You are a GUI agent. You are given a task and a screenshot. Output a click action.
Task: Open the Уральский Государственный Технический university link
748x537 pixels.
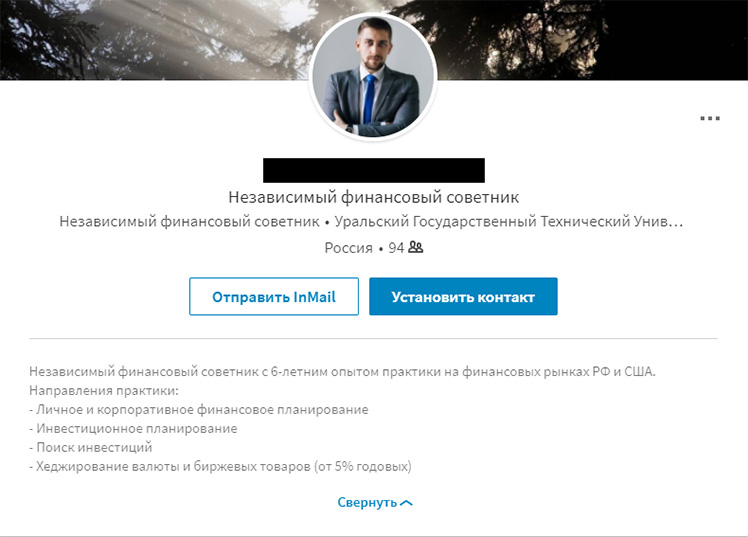(509, 222)
